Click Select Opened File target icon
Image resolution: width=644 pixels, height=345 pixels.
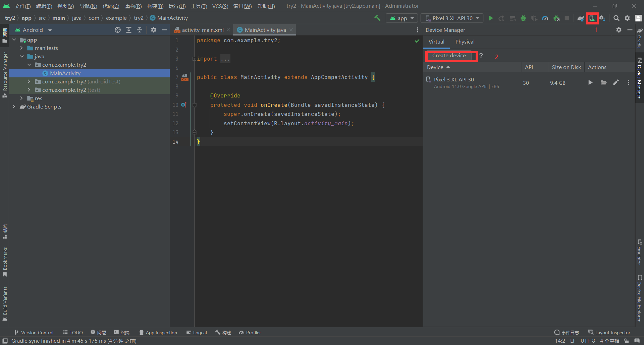(x=117, y=30)
